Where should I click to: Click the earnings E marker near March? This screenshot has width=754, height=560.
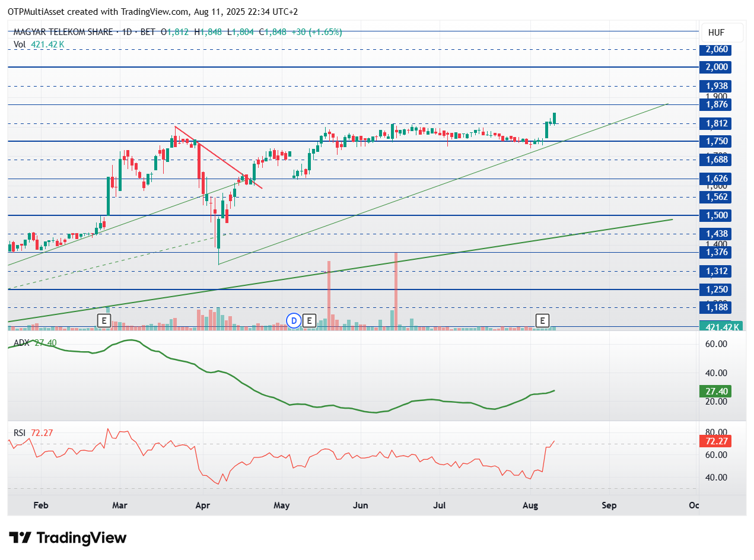104,321
